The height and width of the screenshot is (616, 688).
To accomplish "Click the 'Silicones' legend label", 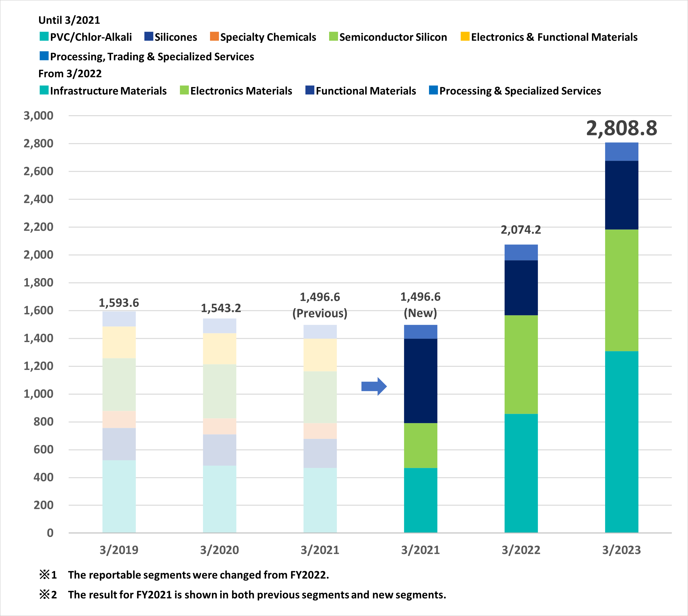I will [176, 37].
